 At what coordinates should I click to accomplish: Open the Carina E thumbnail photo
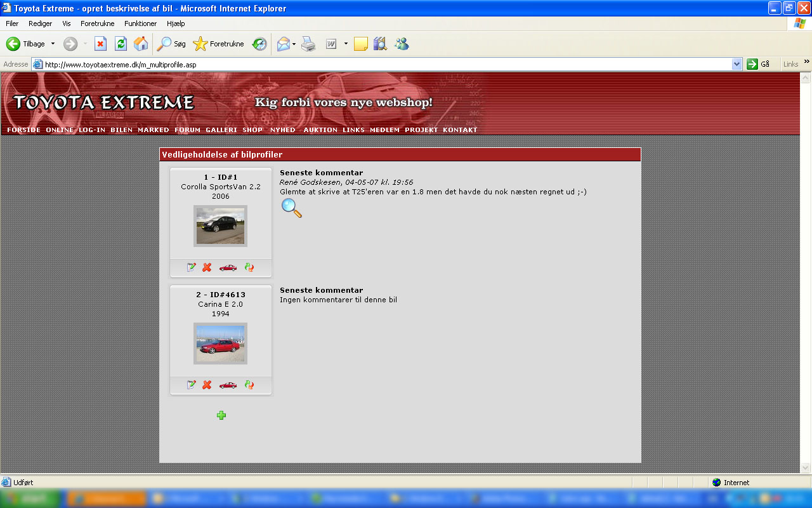click(220, 344)
